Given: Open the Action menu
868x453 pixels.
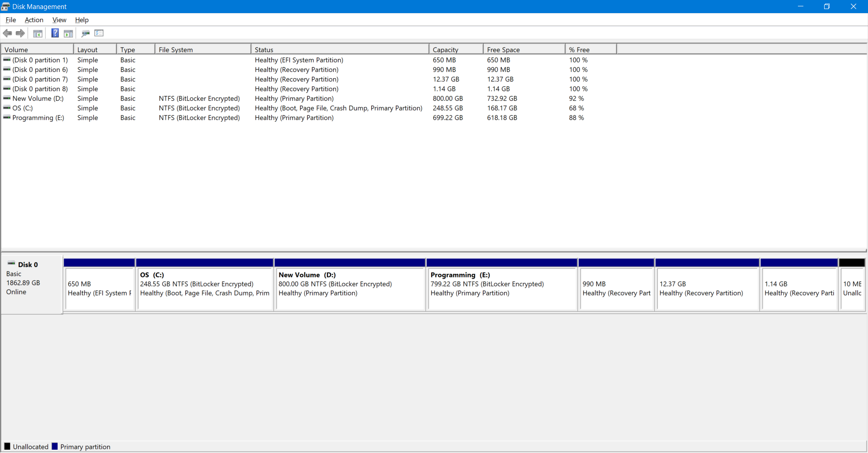Looking at the screenshot, I should tap(34, 20).
